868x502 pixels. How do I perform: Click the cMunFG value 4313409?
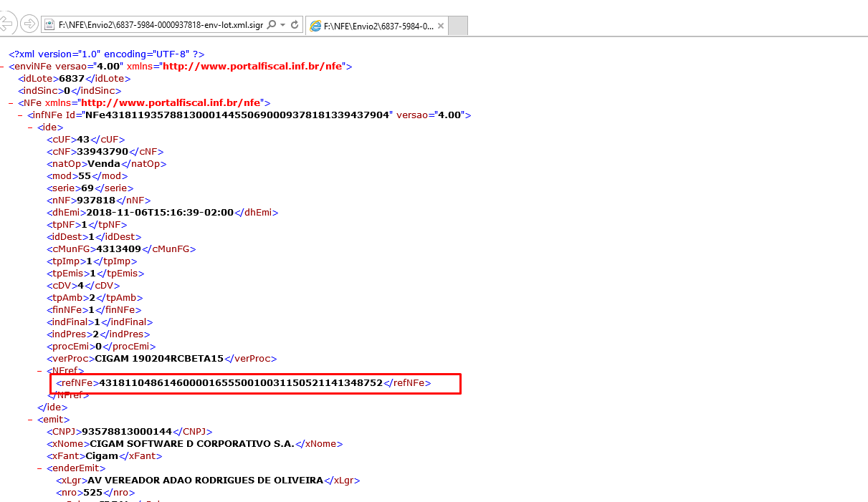pyautogui.click(x=119, y=249)
